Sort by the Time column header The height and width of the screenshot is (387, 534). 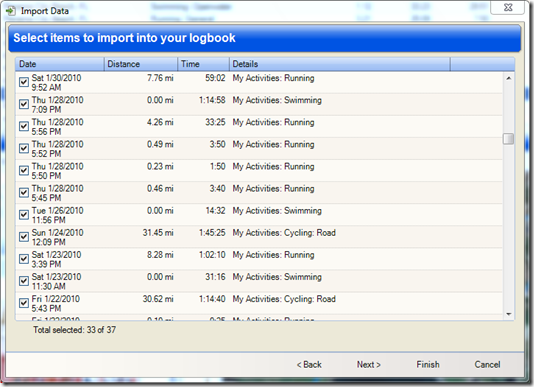(x=203, y=64)
